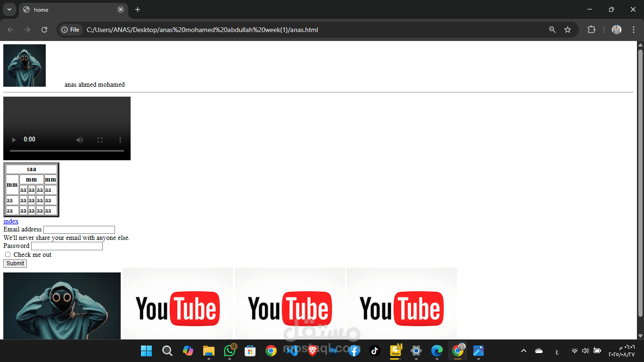The height and width of the screenshot is (362, 644).
Task: Mute the video with the speaker icon
Action: click(x=80, y=140)
